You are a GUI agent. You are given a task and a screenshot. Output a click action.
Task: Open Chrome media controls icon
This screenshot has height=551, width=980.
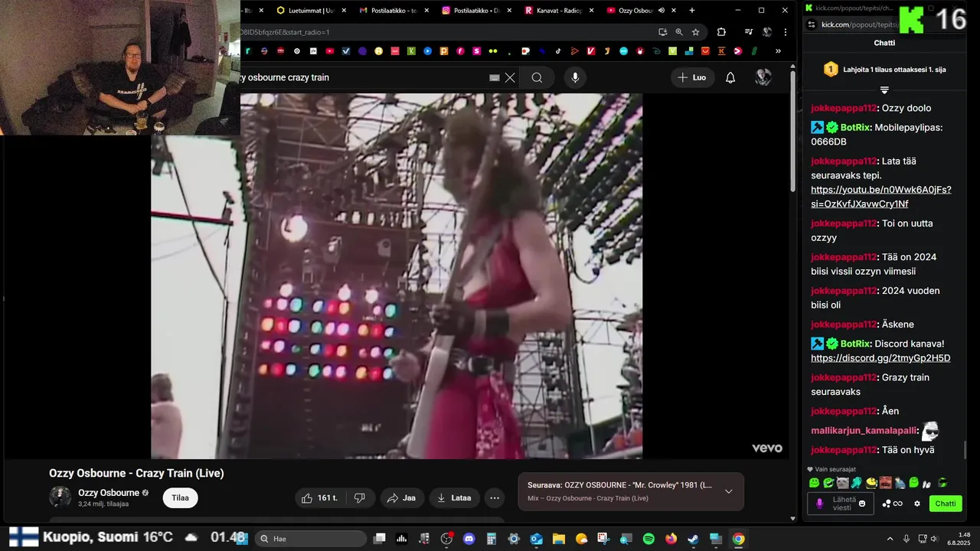tap(748, 32)
